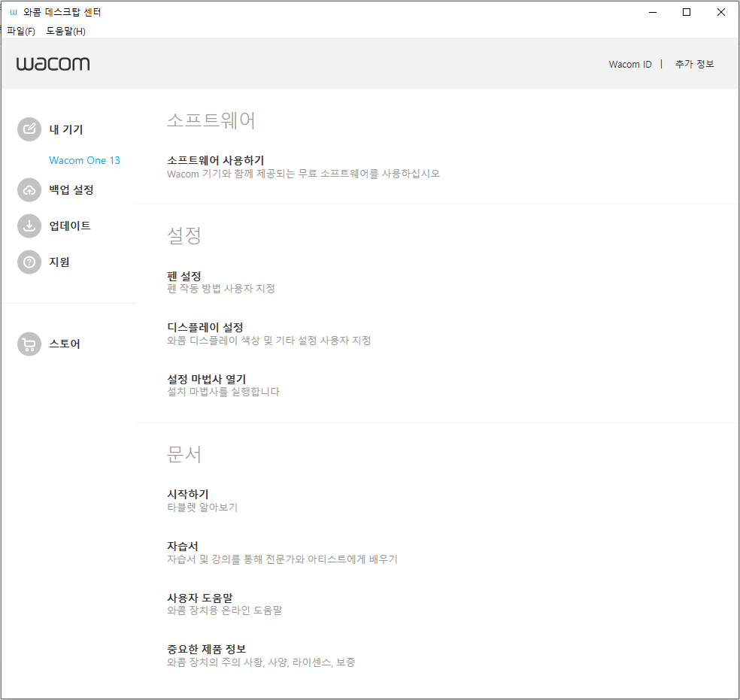Click text '와콤 장치의 주의 사항, 사양, 라이센스, 보증'
The width and height of the screenshot is (740, 700).
pyautogui.click(x=261, y=662)
